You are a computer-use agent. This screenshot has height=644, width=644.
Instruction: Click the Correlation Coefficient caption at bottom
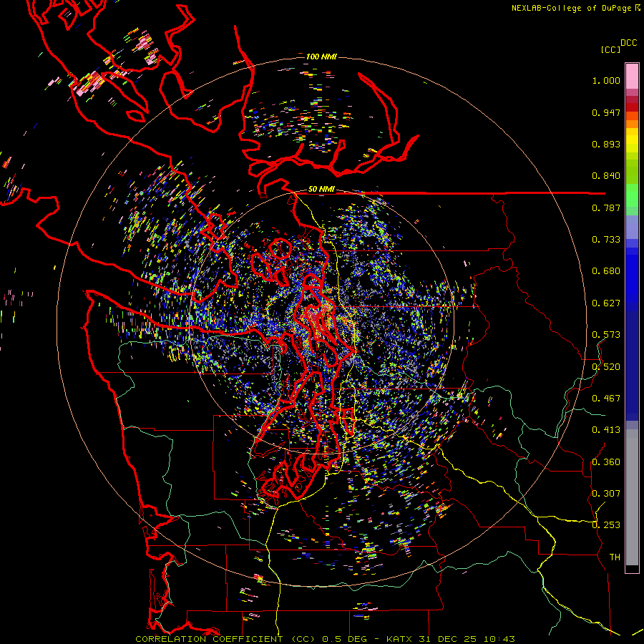coord(325,639)
